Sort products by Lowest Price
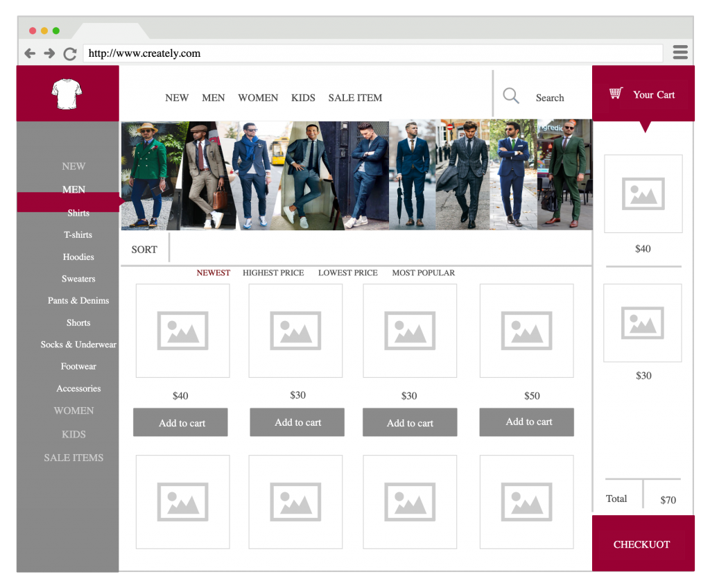Viewport: 710px width, 588px height. click(x=347, y=273)
